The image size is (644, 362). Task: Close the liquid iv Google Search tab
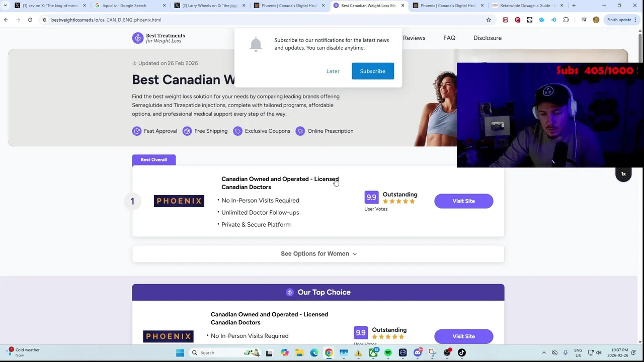164,6
